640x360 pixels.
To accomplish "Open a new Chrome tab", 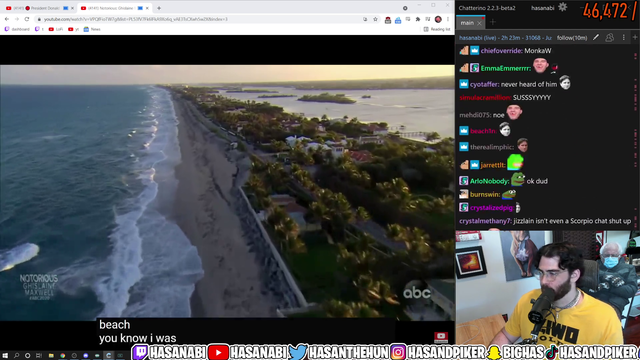I will (159, 8).
